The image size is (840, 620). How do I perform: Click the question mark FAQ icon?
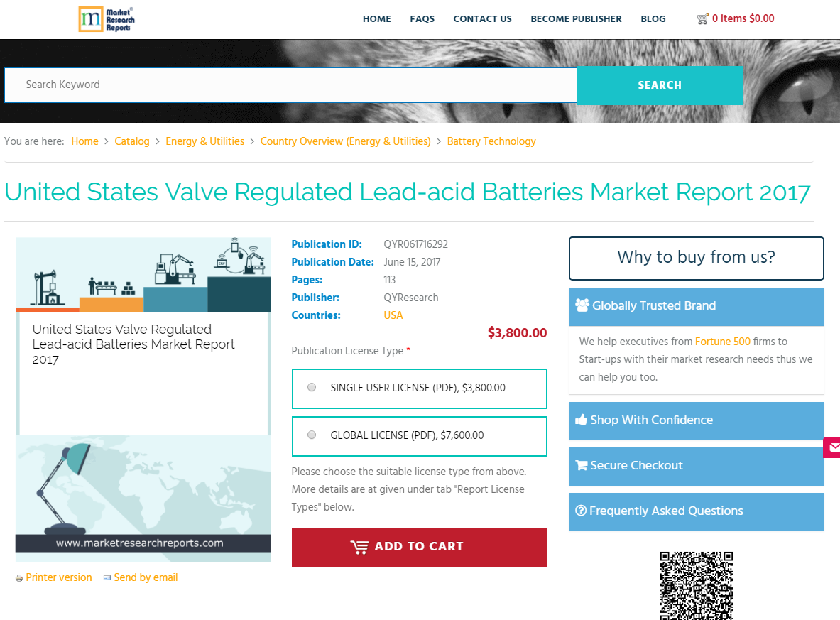581,511
